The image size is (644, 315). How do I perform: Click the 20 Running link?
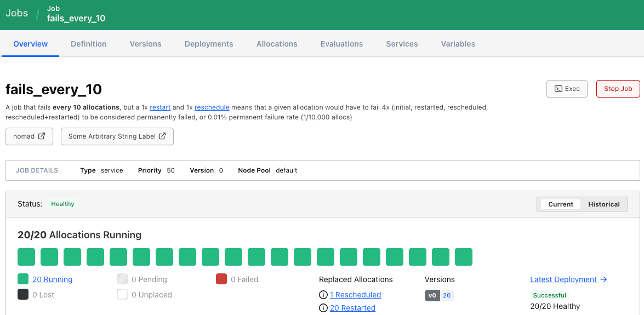click(53, 279)
